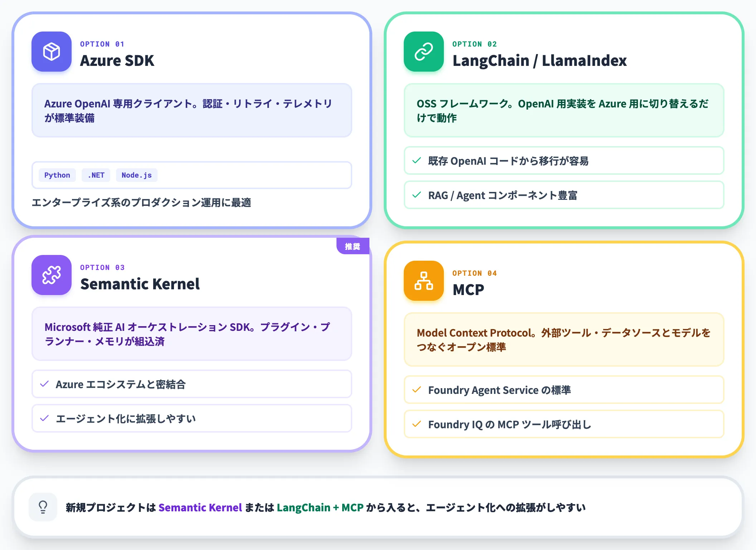Click the Microsoft 純正 AI description box
Viewport: 756px width, 550px height.
click(192, 334)
